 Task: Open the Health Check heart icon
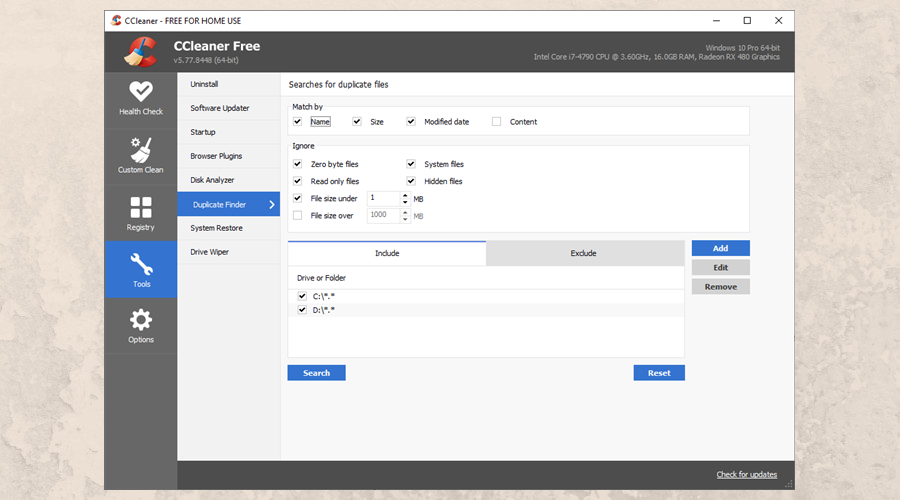pos(141,92)
